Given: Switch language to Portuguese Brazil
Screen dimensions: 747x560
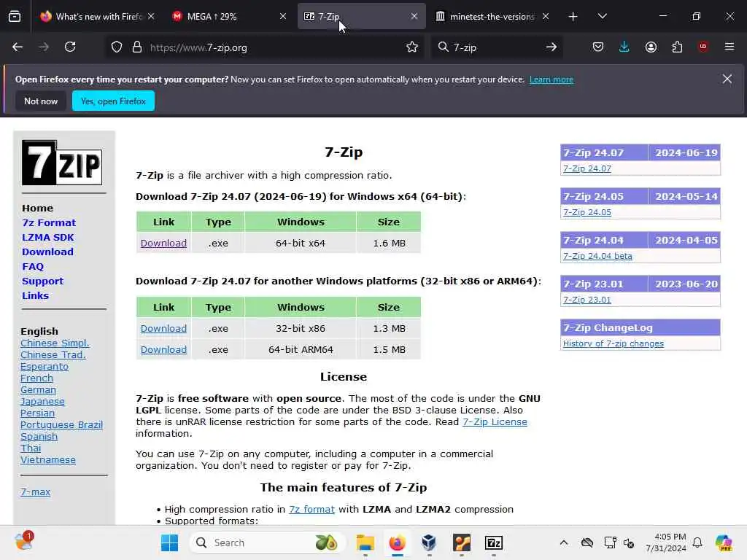Looking at the screenshot, I should tap(61, 425).
